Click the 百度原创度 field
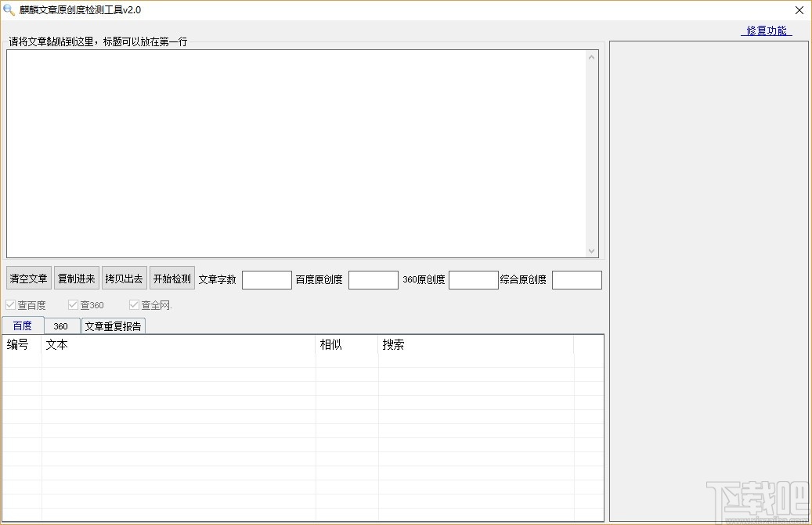This screenshot has width=812, height=525. pyautogui.click(x=374, y=280)
